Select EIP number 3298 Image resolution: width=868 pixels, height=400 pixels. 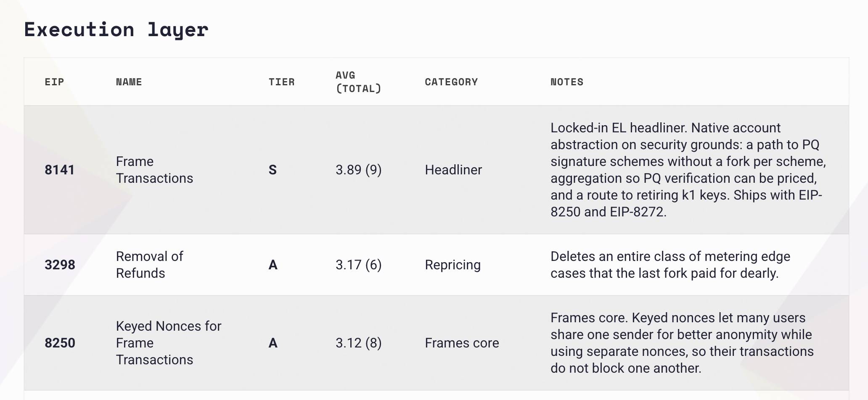pos(60,265)
